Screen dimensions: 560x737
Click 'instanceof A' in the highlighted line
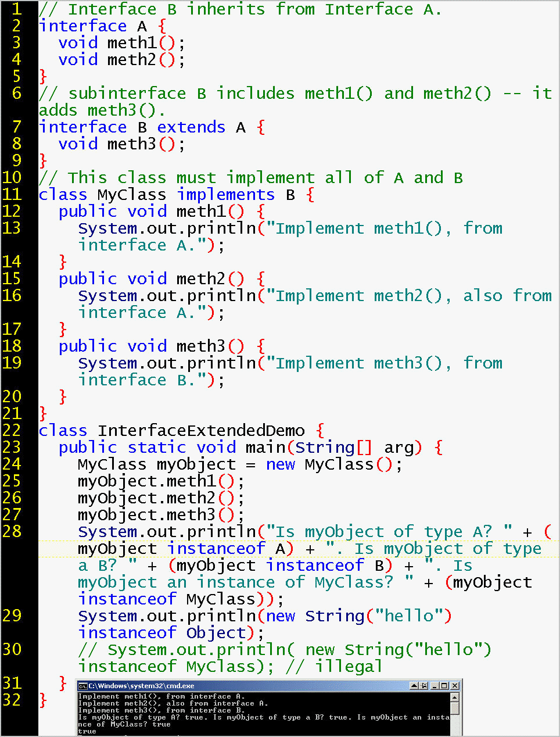(226, 549)
